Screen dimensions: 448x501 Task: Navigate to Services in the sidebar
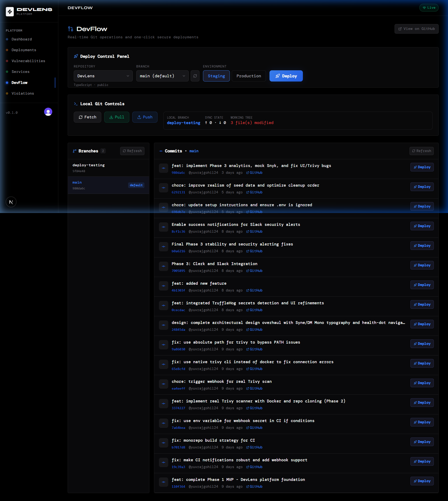(21, 72)
